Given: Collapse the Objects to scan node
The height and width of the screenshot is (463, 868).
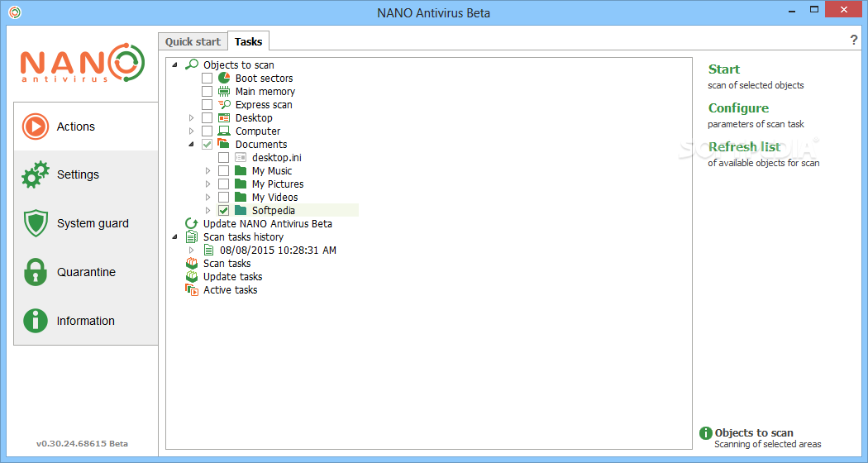Looking at the screenshot, I should point(175,65).
